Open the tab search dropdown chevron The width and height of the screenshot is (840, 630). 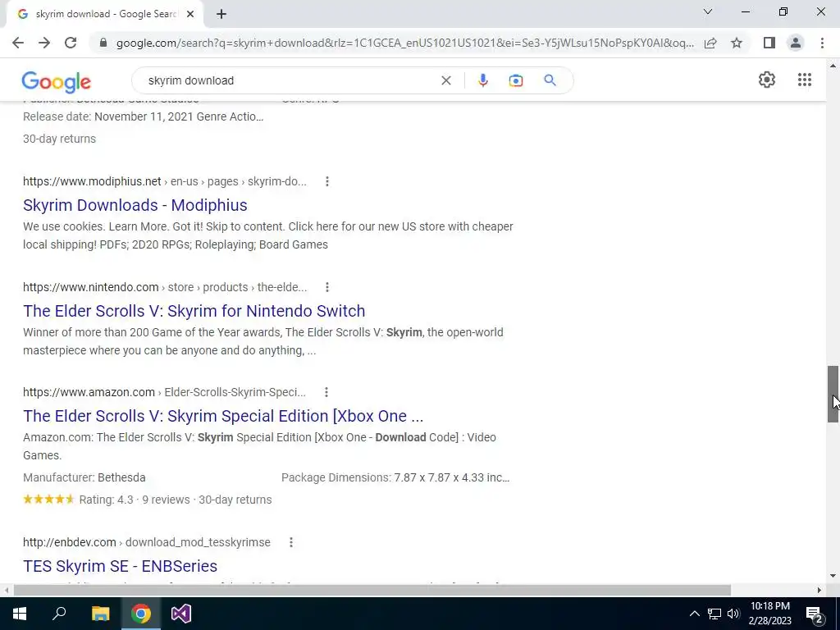(x=707, y=11)
